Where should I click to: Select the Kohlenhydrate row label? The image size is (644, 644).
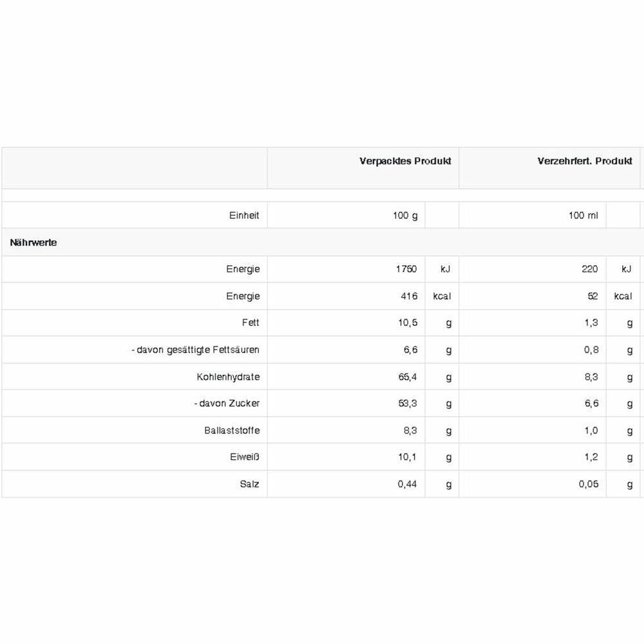click(228, 377)
